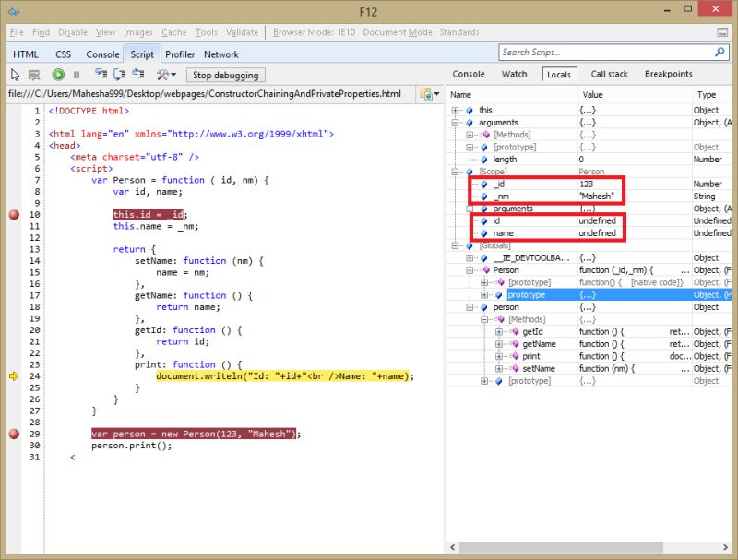
Task: Toggle the breakpoint on line 29
Action: (x=14, y=434)
